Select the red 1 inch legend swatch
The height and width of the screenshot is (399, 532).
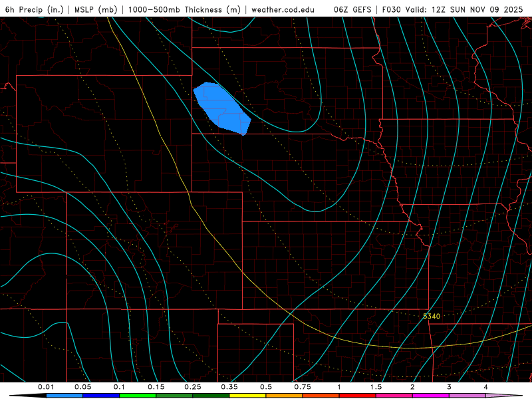click(x=358, y=396)
